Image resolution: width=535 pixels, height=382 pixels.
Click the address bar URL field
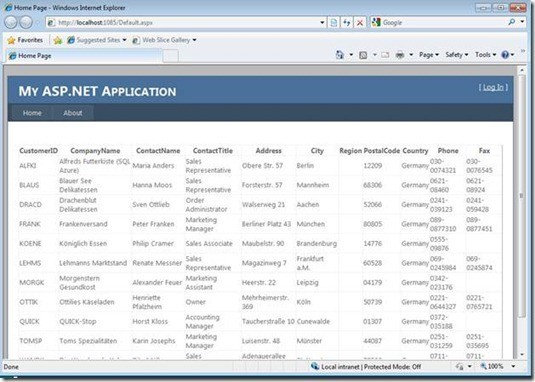pos(187,23)
